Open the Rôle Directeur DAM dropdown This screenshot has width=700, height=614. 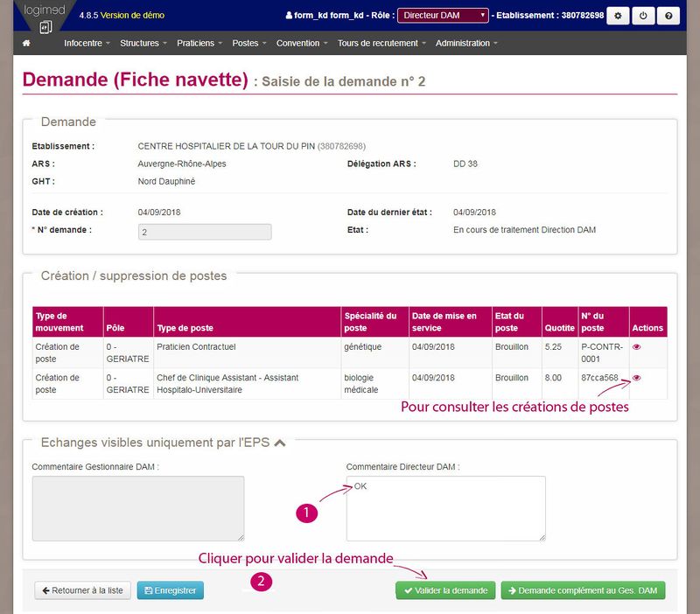443,15
